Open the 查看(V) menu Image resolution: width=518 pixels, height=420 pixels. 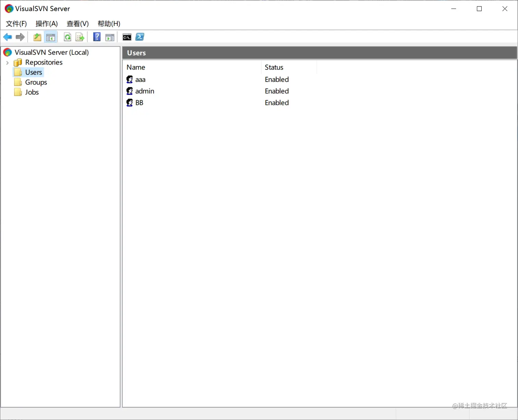[x=77, y=24]
